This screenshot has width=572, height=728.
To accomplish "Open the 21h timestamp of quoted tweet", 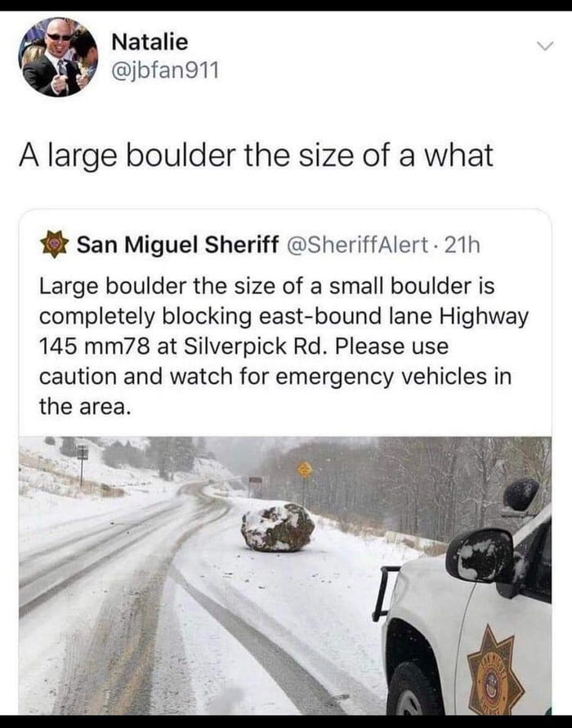I will click(x=462, y=244).
